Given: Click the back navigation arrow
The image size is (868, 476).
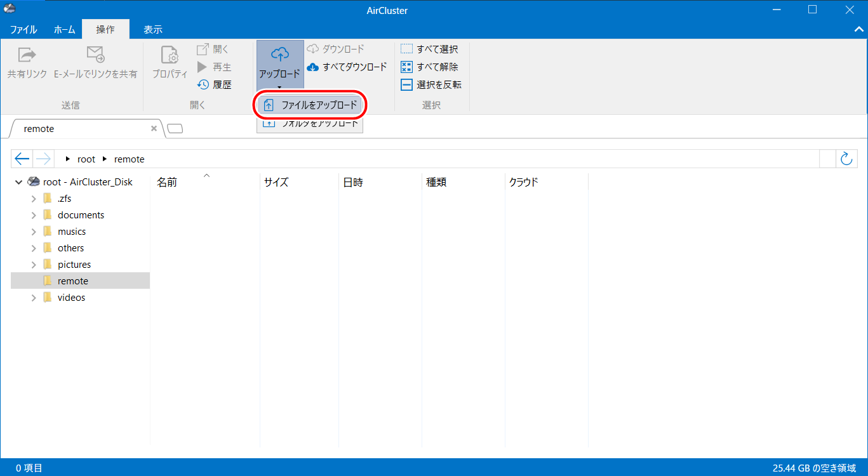Looking at the screenshot, I should tap(22, 159).
